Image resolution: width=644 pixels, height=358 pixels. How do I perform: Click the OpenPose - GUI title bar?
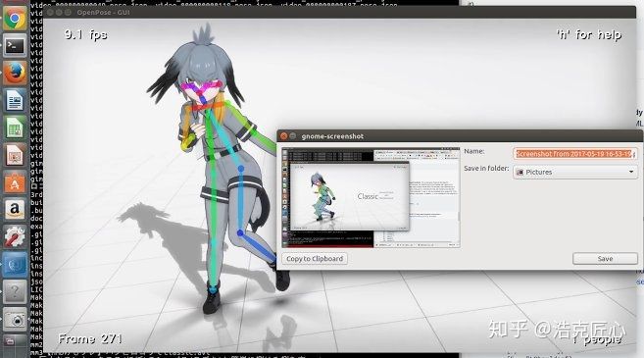point(340,13)
